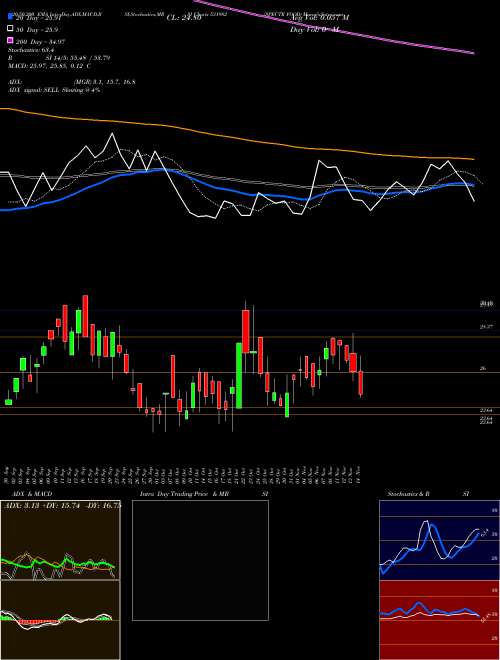The image size is (500, 660).
Task: Click the 'MACD: 25.97, 25.85, 0.12 C' line
Action: [x=50, y=66]
